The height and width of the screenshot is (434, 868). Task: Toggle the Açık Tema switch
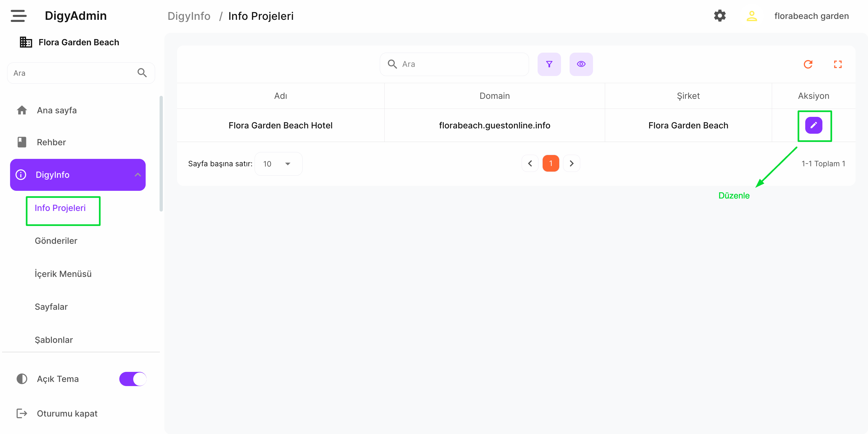pos(133,379)
